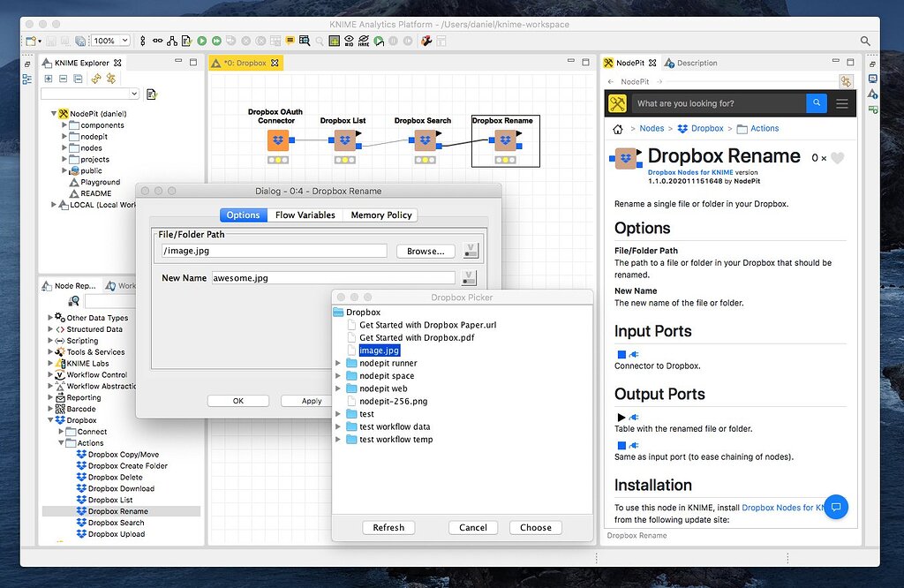904x588 pixels.
Task: Select the Options tab in the dialog
Action: pos(243,215)
